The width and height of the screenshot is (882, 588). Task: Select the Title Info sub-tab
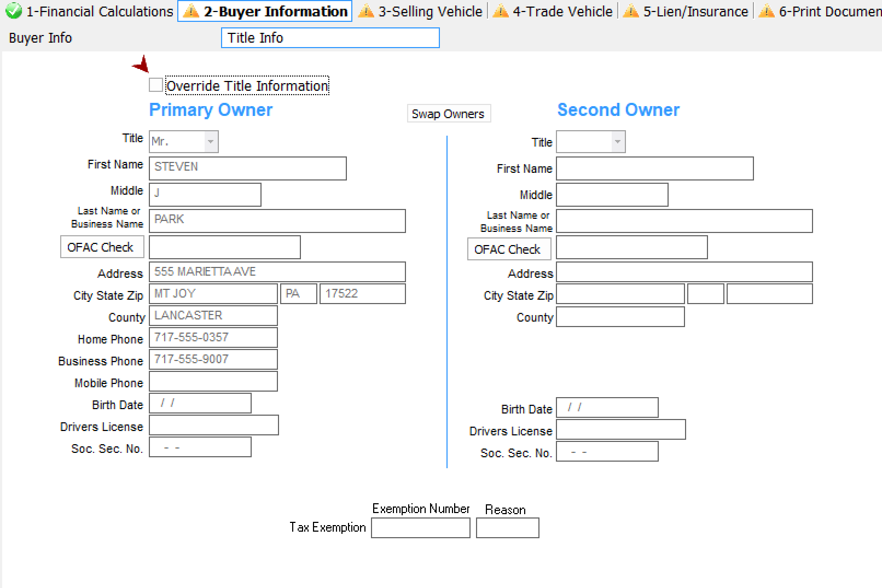[x=330, y=38]
